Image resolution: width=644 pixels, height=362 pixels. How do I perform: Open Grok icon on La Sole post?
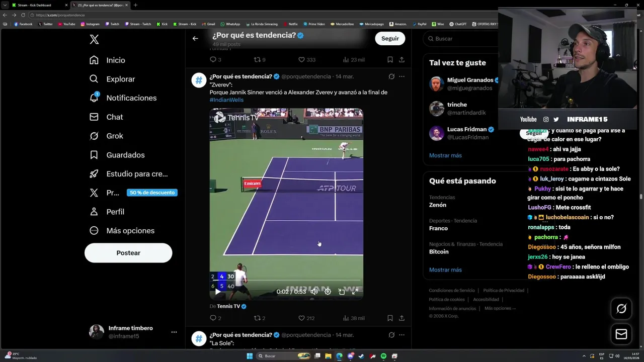point(391,335)
